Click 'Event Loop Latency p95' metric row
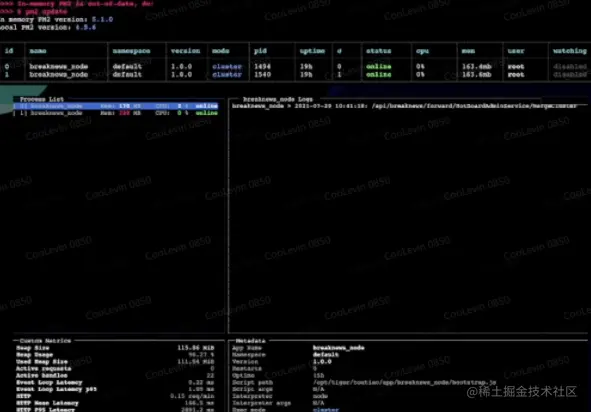Viewport: 591px width, 412px height. tap(115, 389)
